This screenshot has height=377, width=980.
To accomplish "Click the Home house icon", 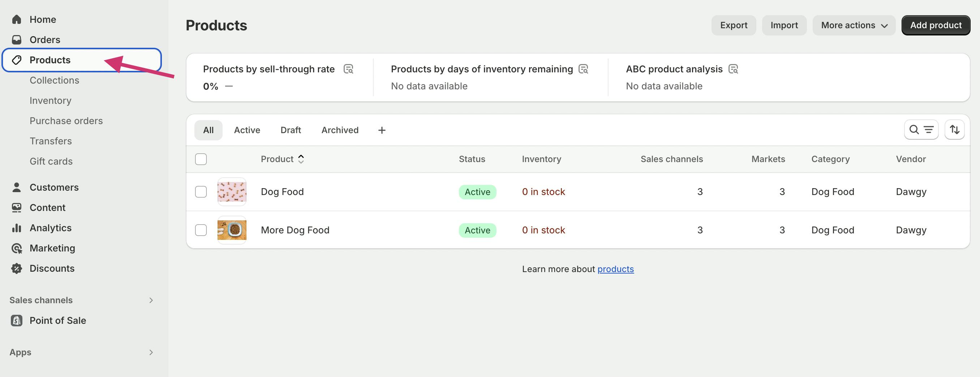I will coord(16,20).
